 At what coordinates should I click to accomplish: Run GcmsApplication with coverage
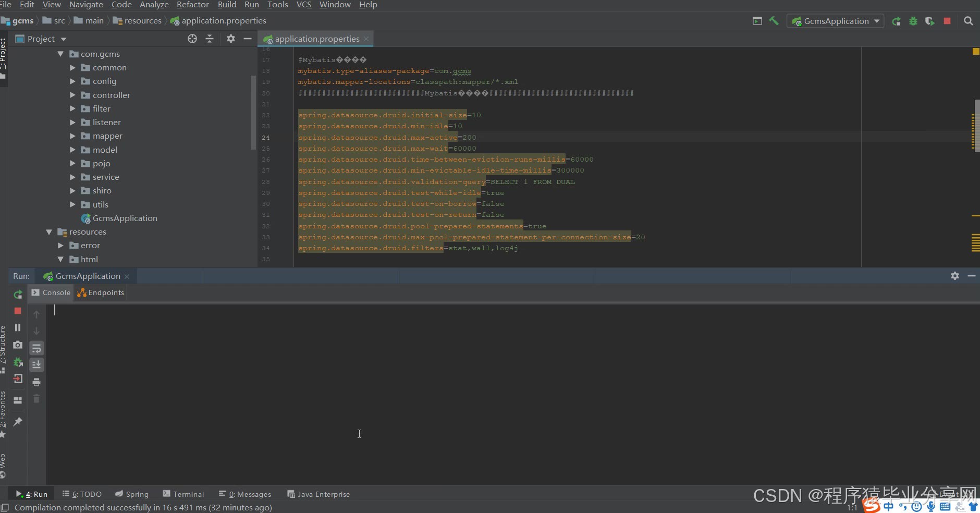[930, 21]
